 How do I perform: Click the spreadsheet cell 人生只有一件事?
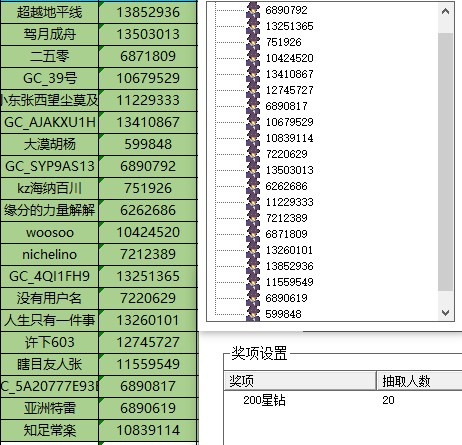49,320
